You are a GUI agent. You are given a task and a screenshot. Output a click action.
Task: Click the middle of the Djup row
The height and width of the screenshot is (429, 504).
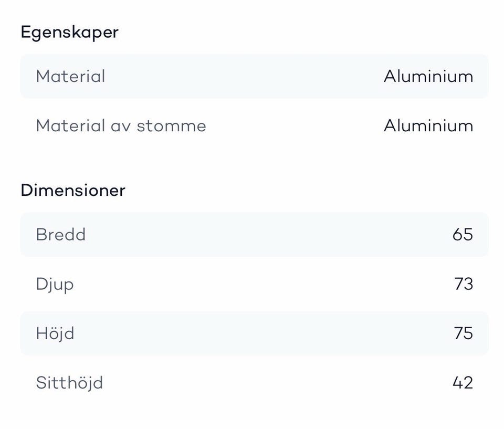(254, 284)
